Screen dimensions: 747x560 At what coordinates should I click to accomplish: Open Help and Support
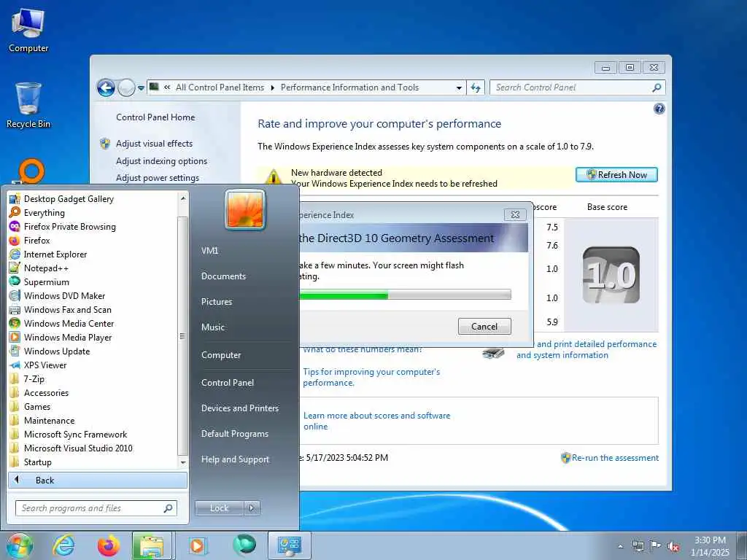click(235, 459)
